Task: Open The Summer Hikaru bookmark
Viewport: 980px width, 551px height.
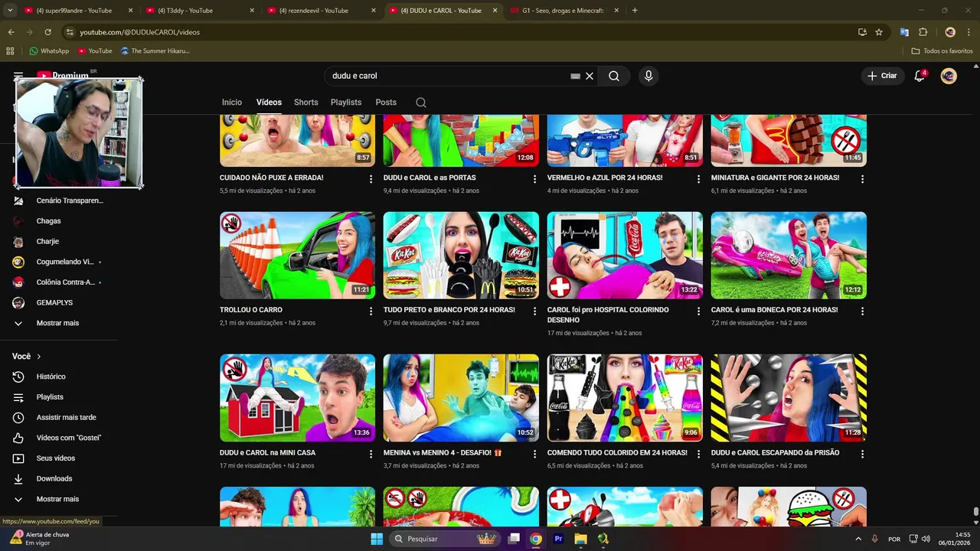Action: click(155, 51)
